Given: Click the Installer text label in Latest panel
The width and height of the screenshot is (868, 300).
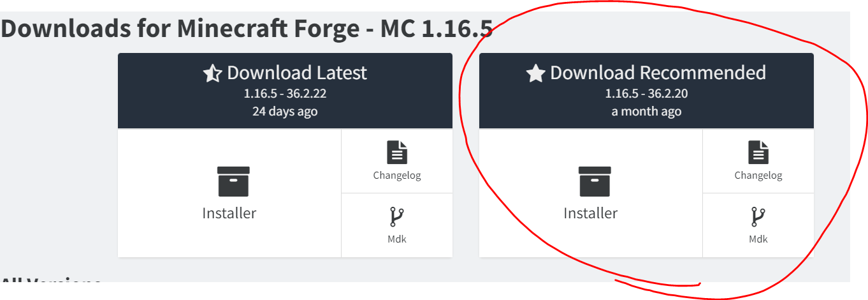Looking at the screenshot, I should 229,213.
